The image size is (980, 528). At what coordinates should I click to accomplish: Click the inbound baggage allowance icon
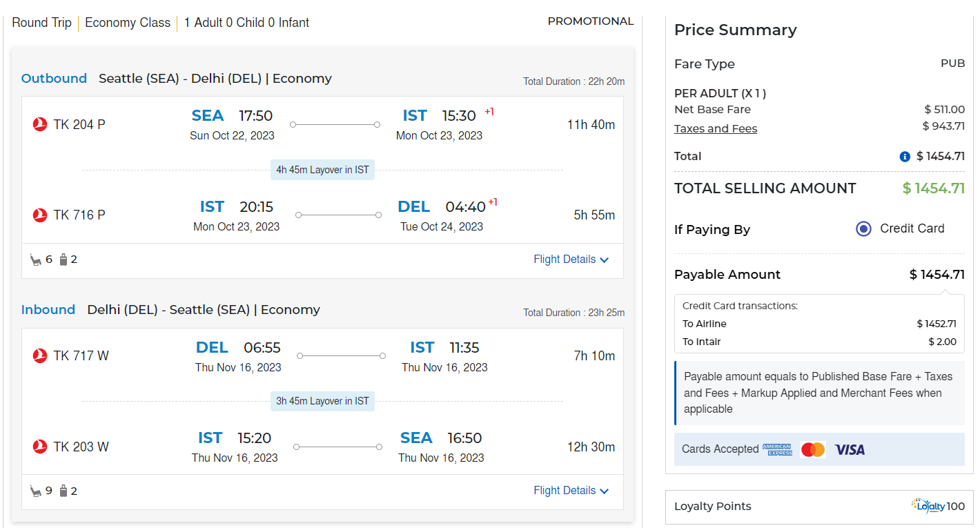pyautogui.click(x=63, y=491)
